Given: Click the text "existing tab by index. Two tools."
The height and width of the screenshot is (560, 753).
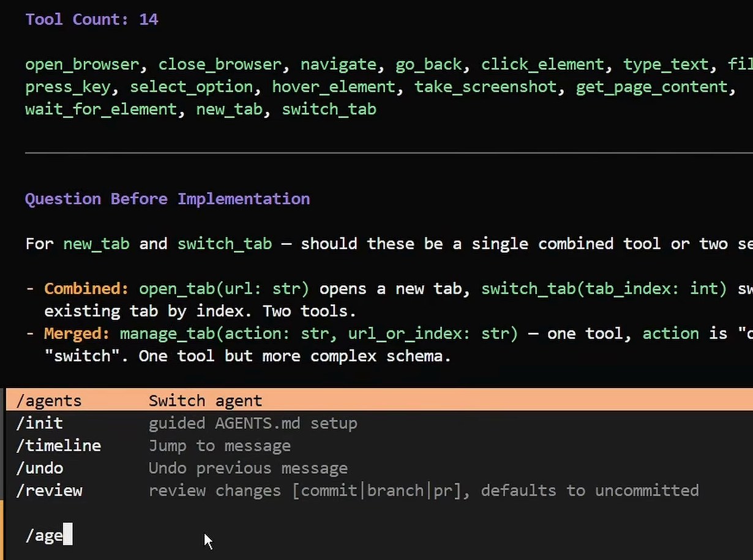Looking at the screenshot, I should tap(200, 311).
